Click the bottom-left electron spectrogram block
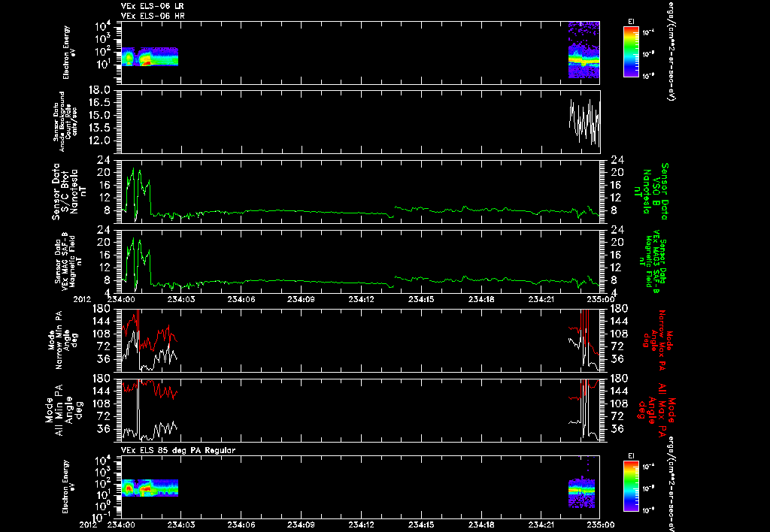 [150, 488]
